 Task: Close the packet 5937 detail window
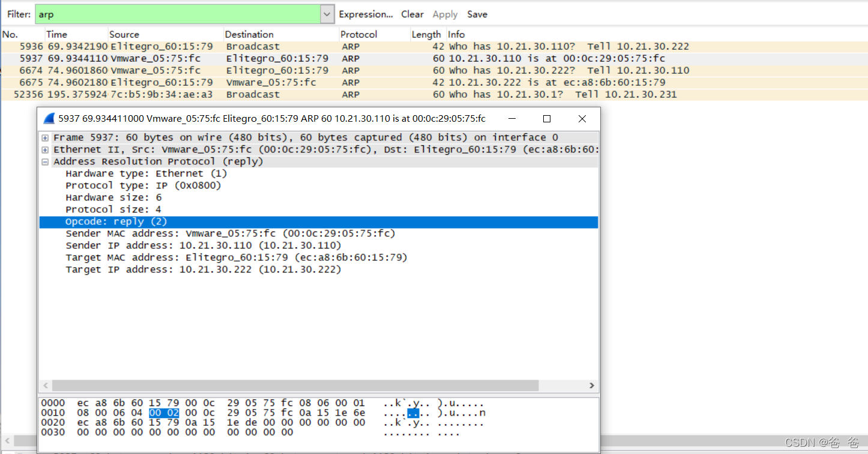[x=582, y=119]
